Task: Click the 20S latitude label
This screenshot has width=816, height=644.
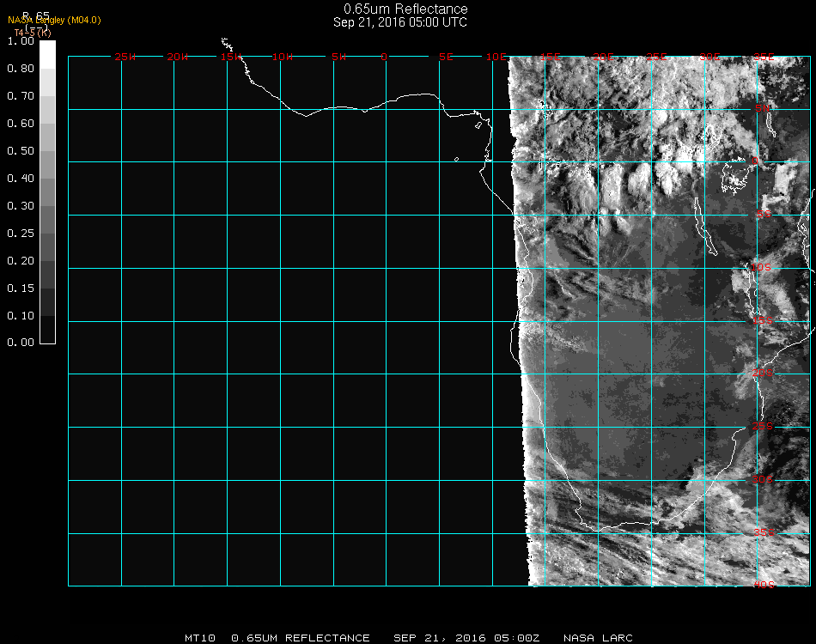Action: [763, 373]
